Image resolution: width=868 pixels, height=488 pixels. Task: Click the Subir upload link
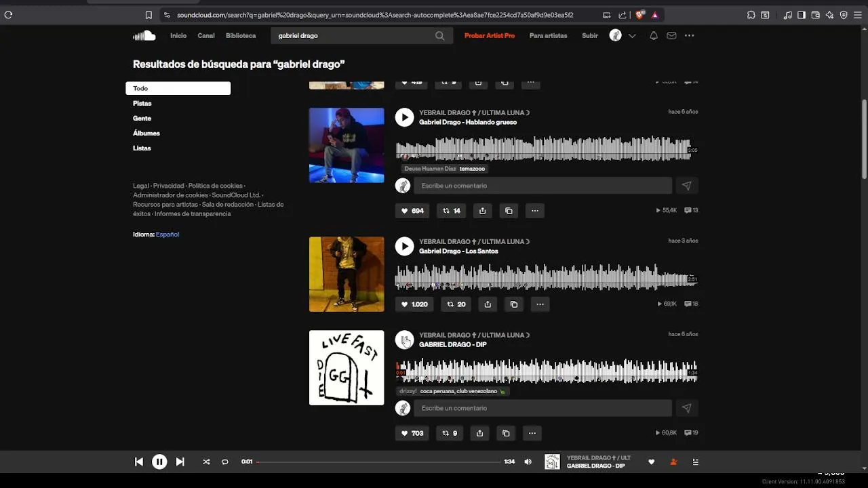point(590,36)
